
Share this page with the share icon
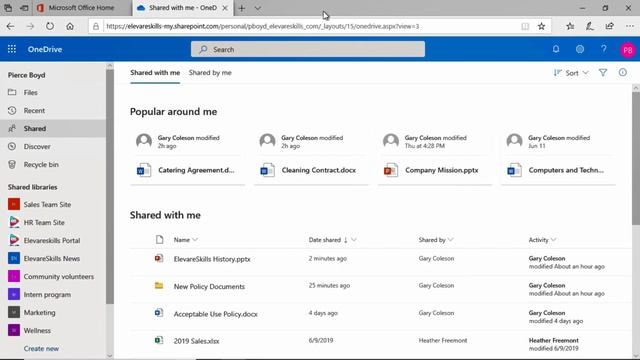[x=610, y=26]
